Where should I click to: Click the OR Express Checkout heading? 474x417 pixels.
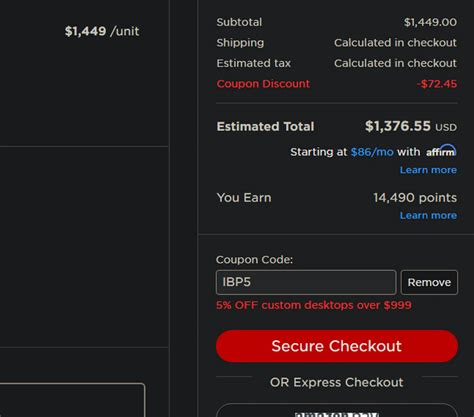(337, 382)
